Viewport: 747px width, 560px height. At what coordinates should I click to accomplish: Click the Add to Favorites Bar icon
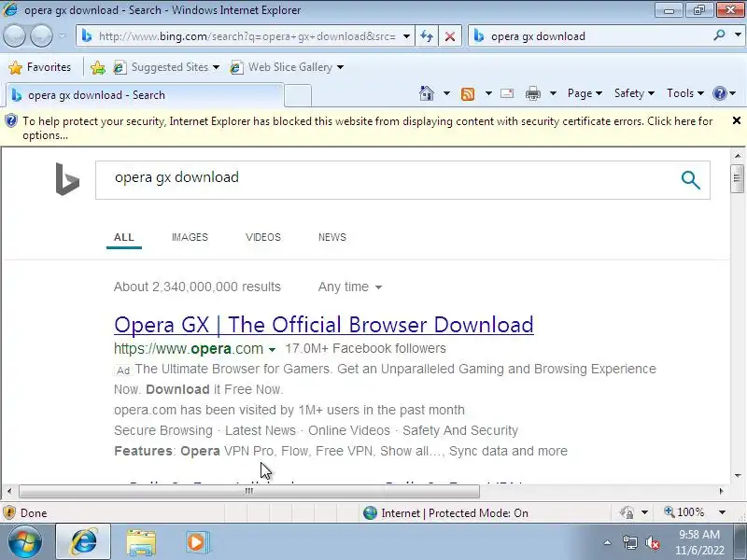point(98,67)
